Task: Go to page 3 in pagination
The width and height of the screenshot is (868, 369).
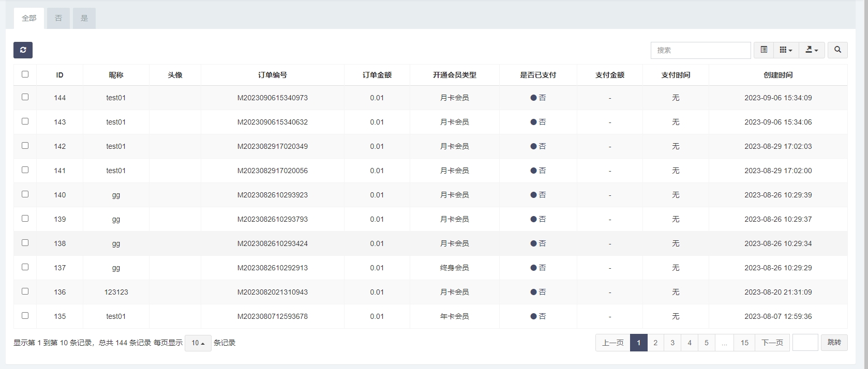Action: click(672, 343)
